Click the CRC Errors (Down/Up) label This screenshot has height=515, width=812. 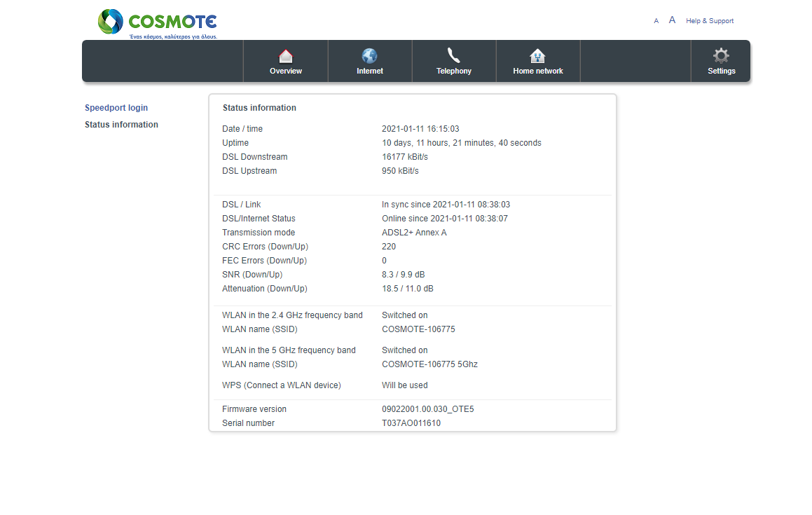[265, 247]
